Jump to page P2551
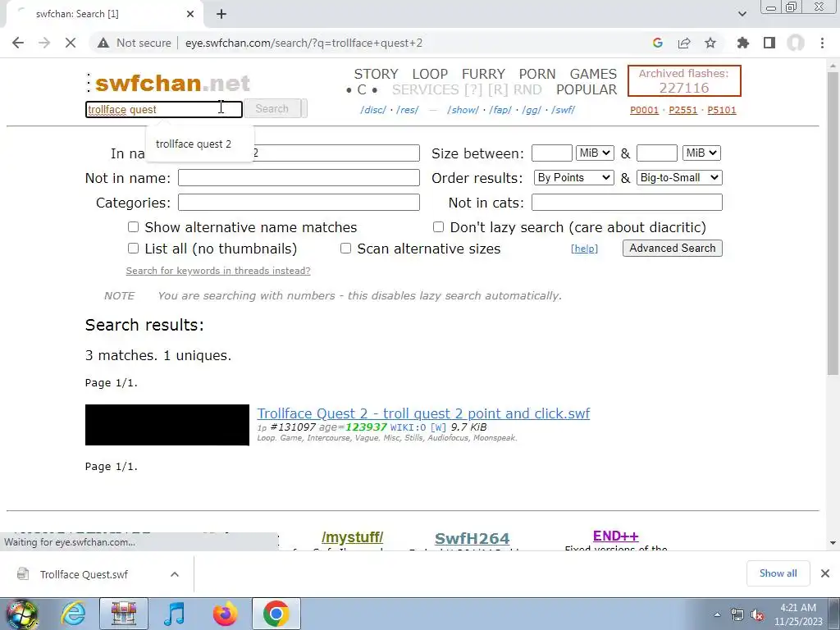The image size is (840, 630). tap(683, 110)
